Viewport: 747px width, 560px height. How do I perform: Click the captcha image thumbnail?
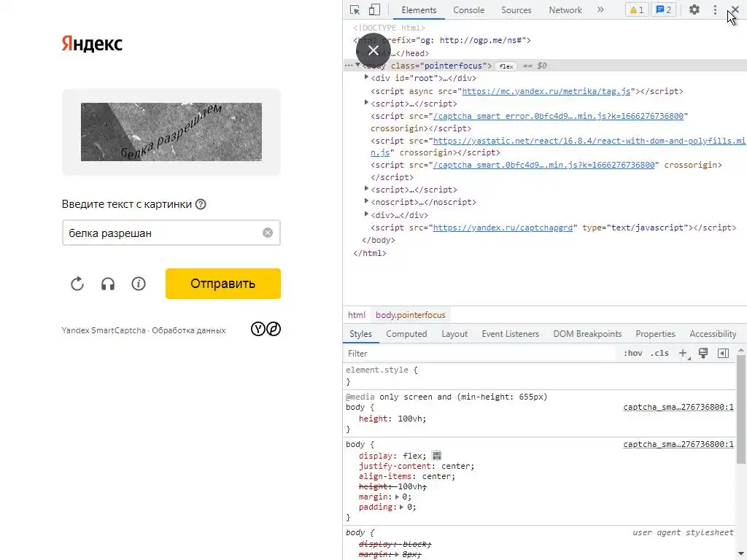[x=171, y=132]
